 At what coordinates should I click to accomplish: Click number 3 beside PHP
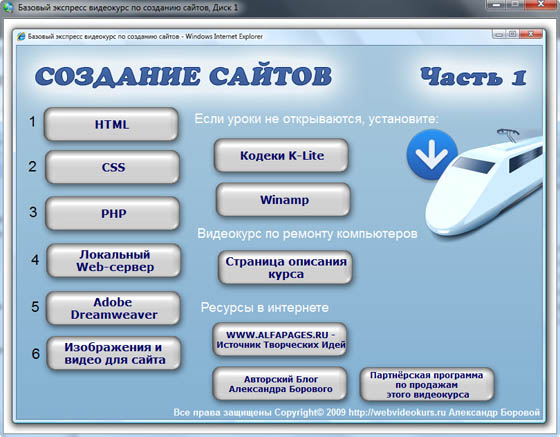pos(33,212)
